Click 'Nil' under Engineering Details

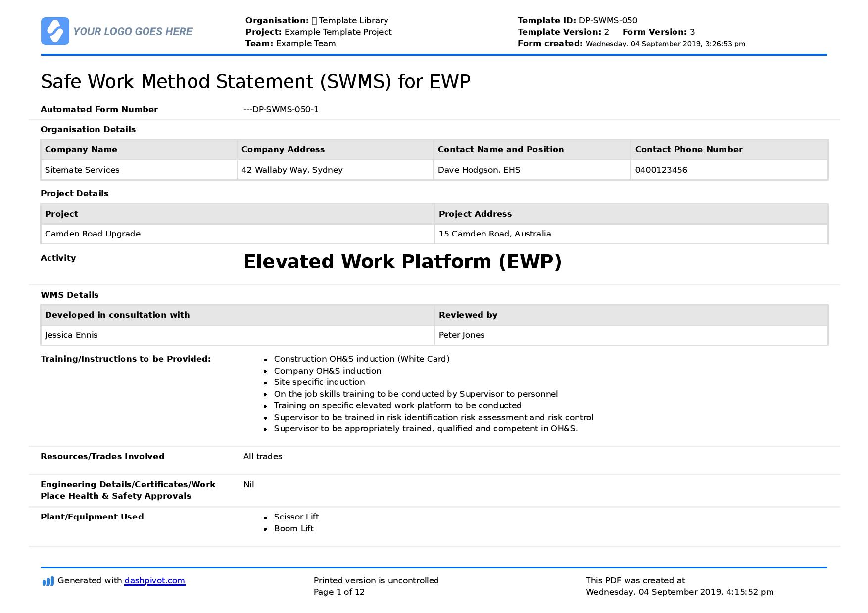249,484
